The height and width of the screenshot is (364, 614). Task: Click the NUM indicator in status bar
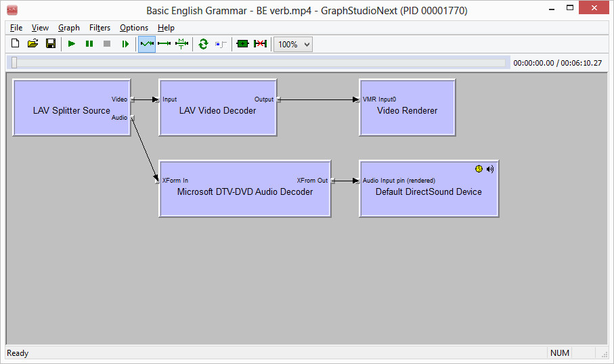pos(560,353)
